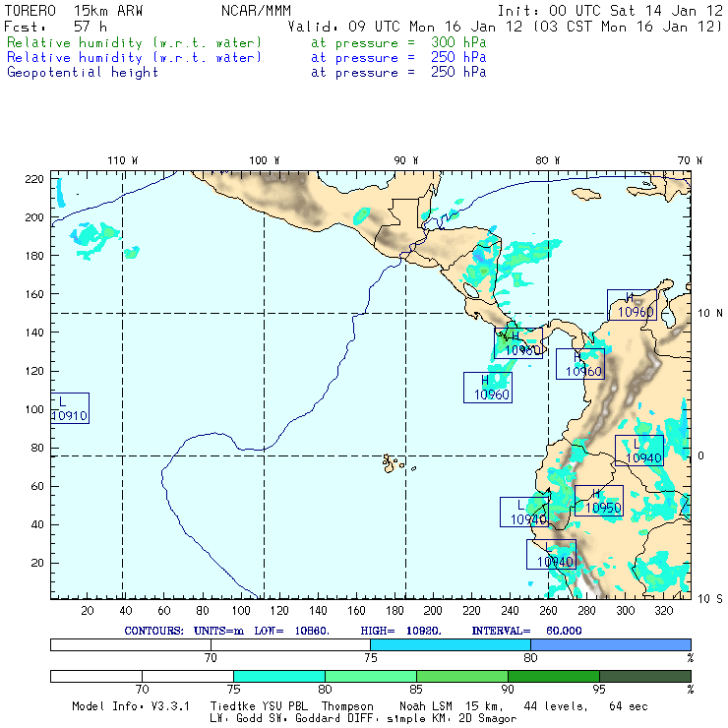Click the 'SW: Goddard' radiation label
728x728 pixels.
tap(305, 719)
